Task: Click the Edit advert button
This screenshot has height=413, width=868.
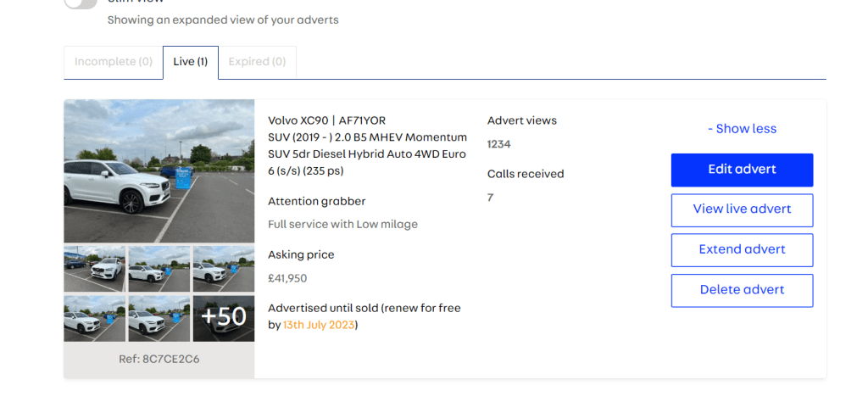Action: click(x=742, y=170)
